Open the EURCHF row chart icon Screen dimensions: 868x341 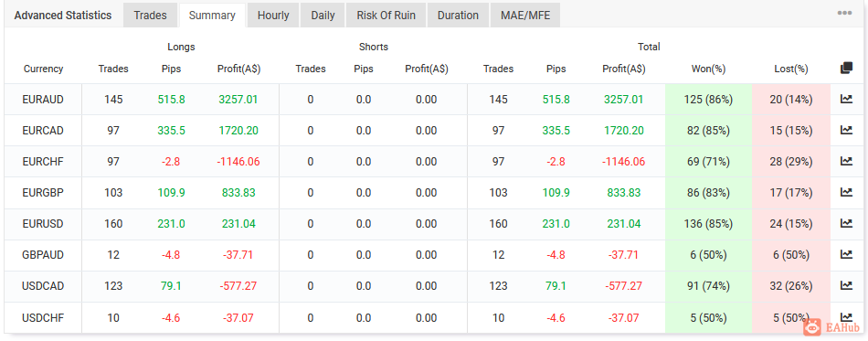coord(846,162)
